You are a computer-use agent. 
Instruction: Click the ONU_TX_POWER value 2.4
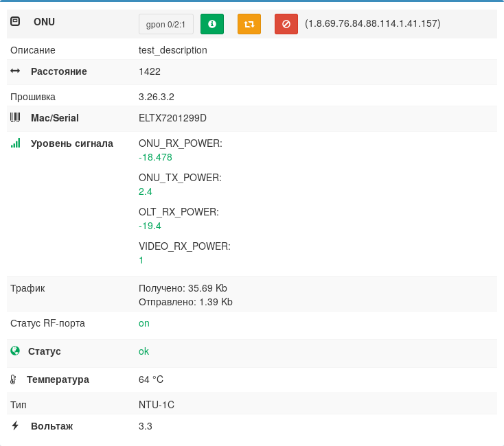146,191
